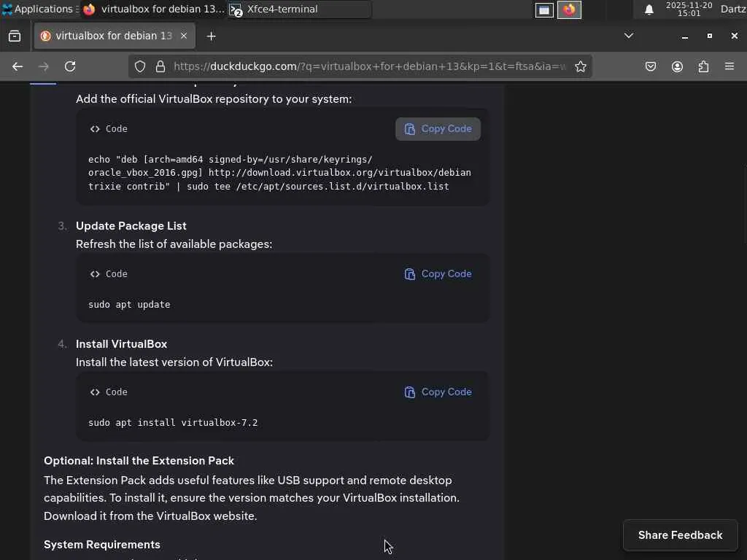The width and height of the screenshot is (747, 560).
Task: Bookmark this page with the star icon
Action: 580,66
